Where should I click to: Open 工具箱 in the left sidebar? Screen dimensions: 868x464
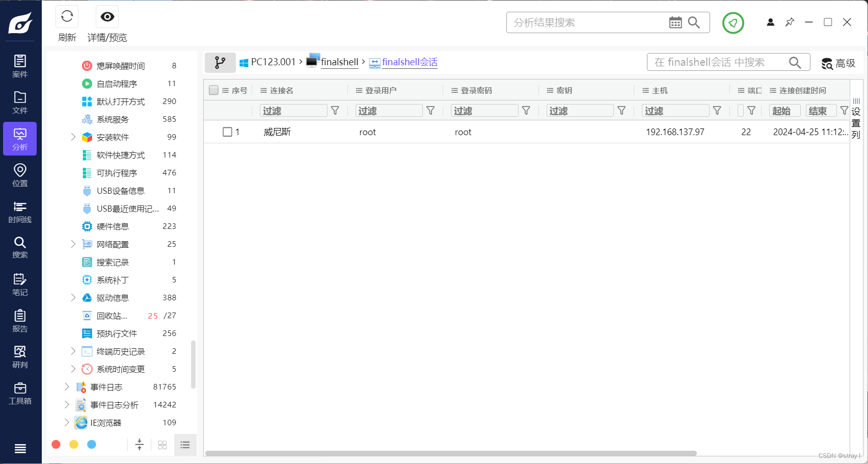click(20, 393)
